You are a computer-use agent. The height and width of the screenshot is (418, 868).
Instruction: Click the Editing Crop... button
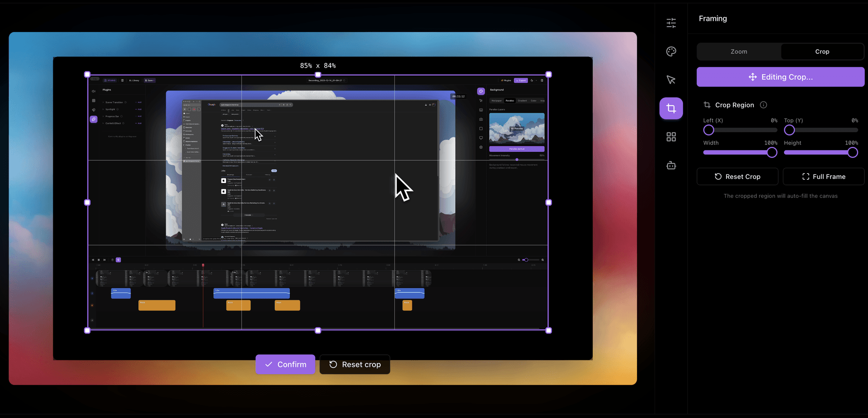[x=780, y=77]
